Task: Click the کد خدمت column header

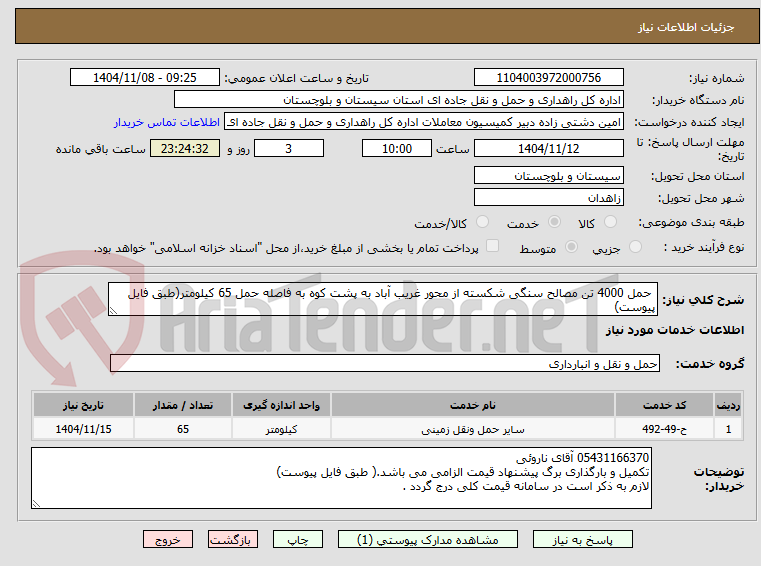Action: coord(664,405)
